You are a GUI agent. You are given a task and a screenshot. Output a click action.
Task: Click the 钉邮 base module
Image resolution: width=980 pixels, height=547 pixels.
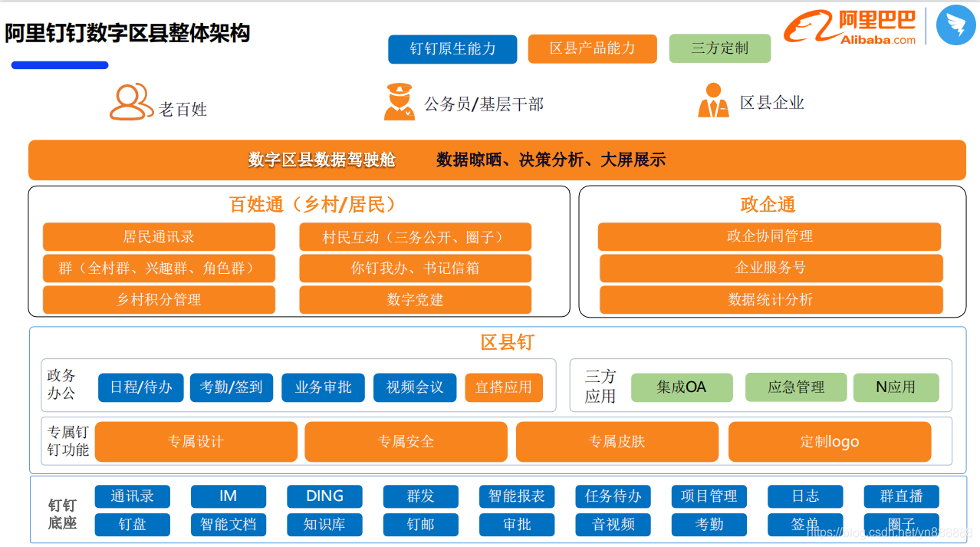tap(420, 525)
